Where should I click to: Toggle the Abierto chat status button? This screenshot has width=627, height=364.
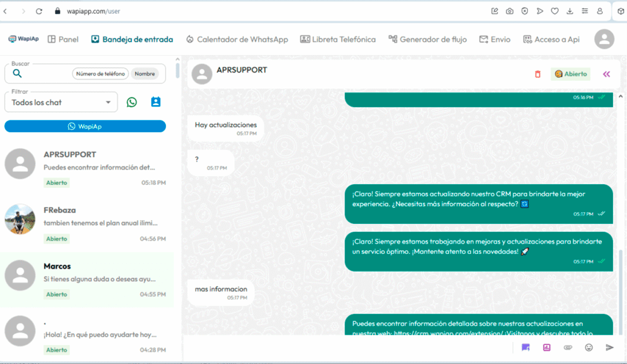point(571,74)
